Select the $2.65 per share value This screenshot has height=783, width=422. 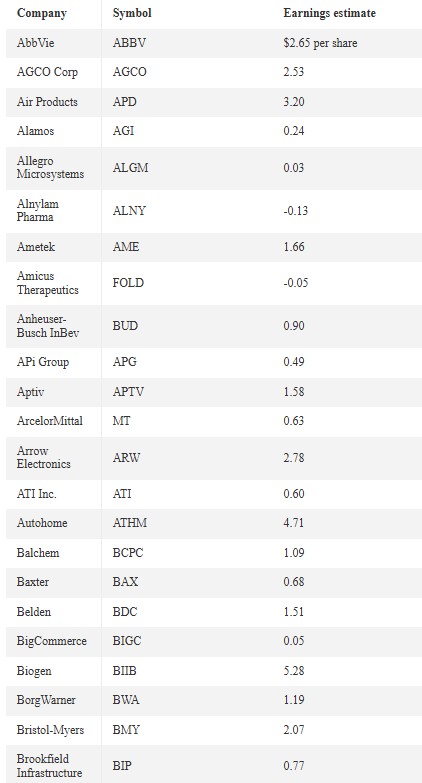320,43
